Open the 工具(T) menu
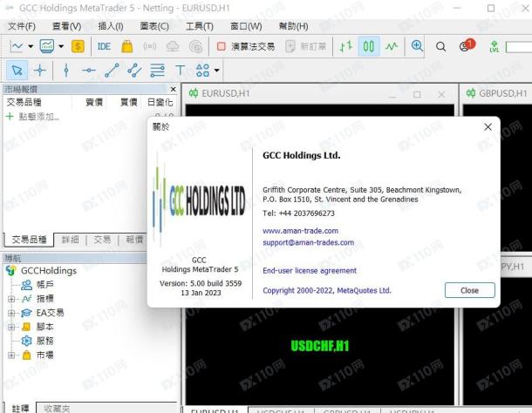The height and width of the screenshot is (413, 532). click(x=199, y=26)
